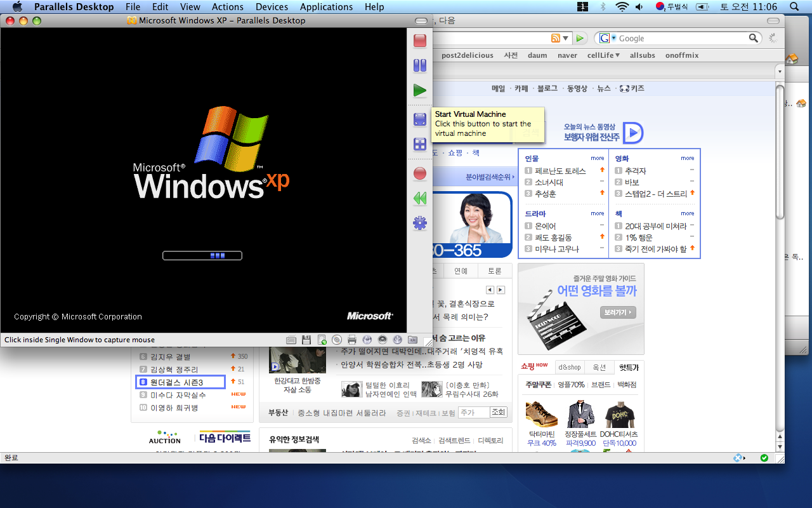Open the volume icon in menu bar

click(x=639, y=7)
